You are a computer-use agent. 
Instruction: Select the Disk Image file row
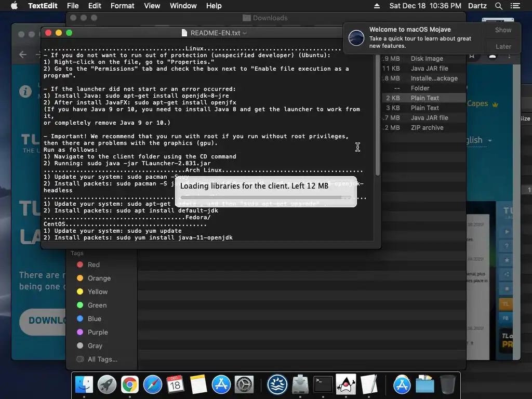423,58
